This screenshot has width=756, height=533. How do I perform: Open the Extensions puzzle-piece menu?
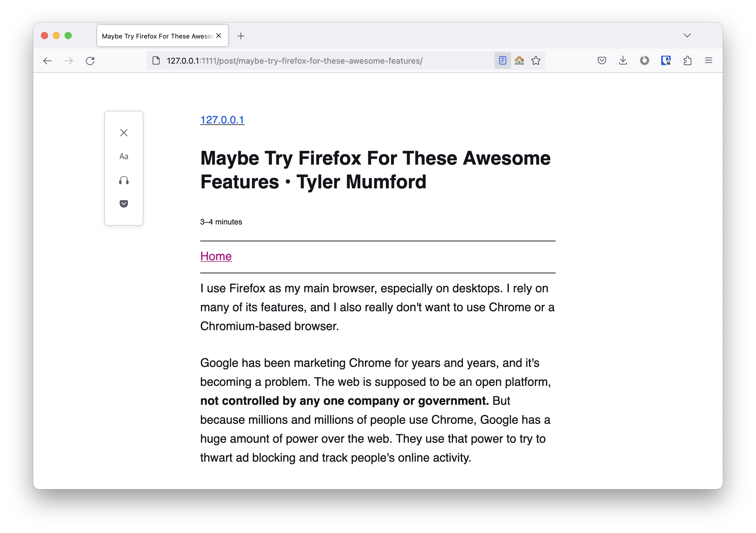point(687,61)
